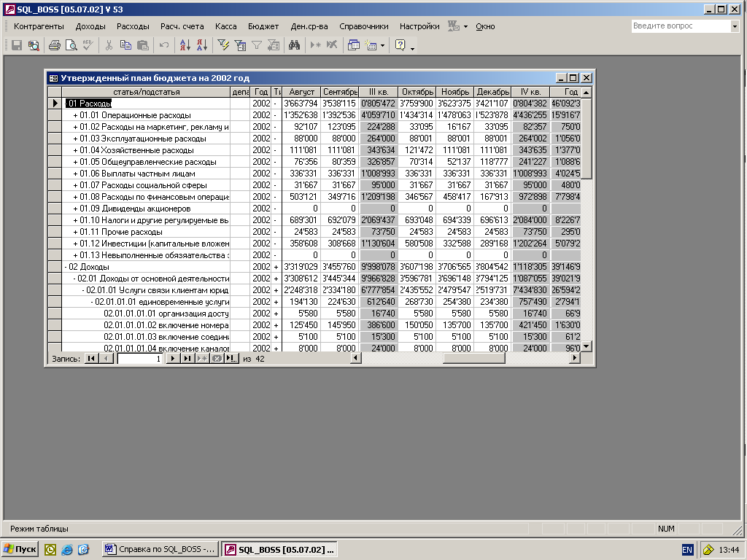
Task: Open the Справочники menu
Action: pyautogui.click(x=363, y=26)
